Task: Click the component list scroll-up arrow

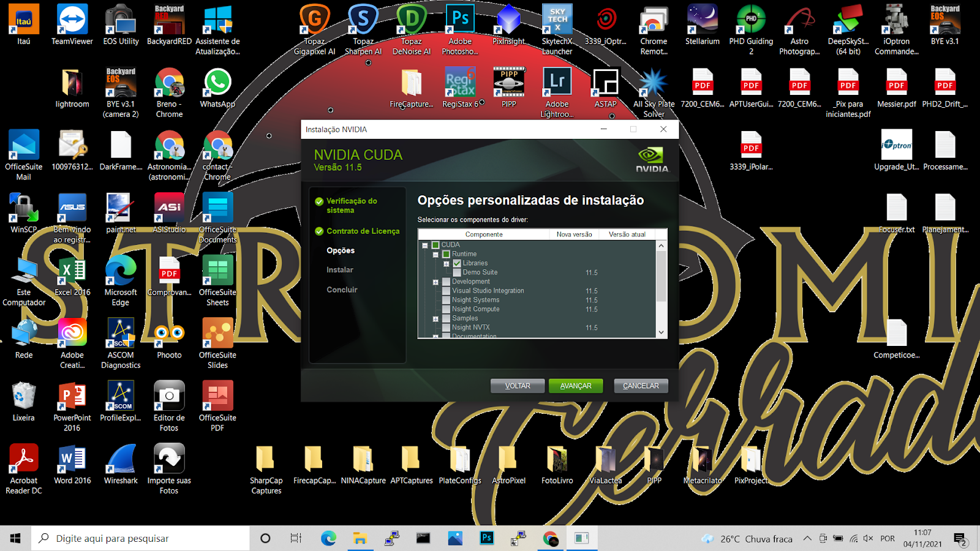Action: (661, 246)
